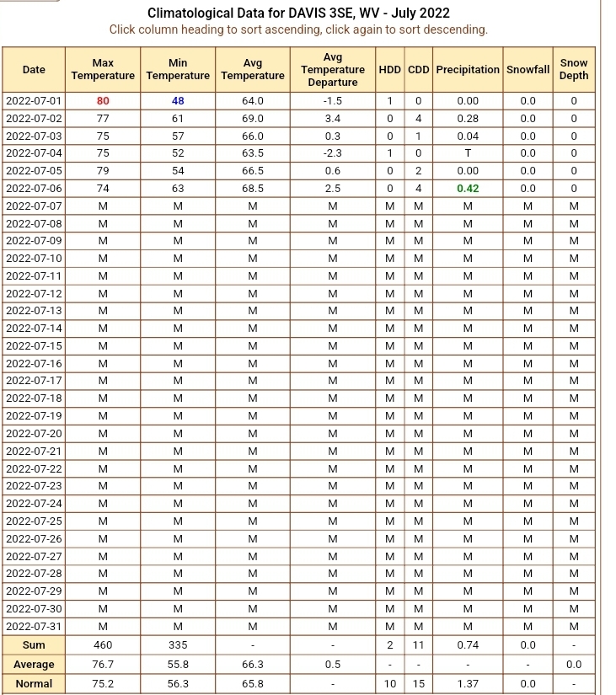This screenshot has height=695, width=616.
Task: Click Normal CDD value 15
Action: 419,683
